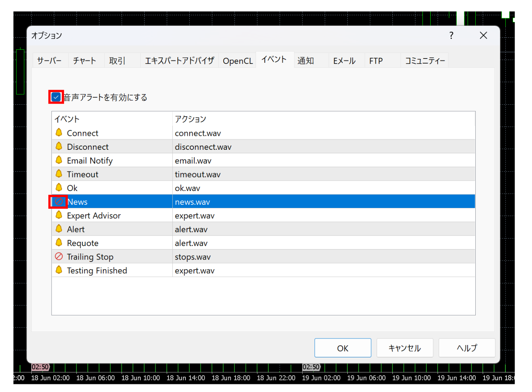This screenshot has height=392, width=532.
Task: Click the bell icon beside Testing Finished
Action: pyautogui.click(x=59, y=270)
